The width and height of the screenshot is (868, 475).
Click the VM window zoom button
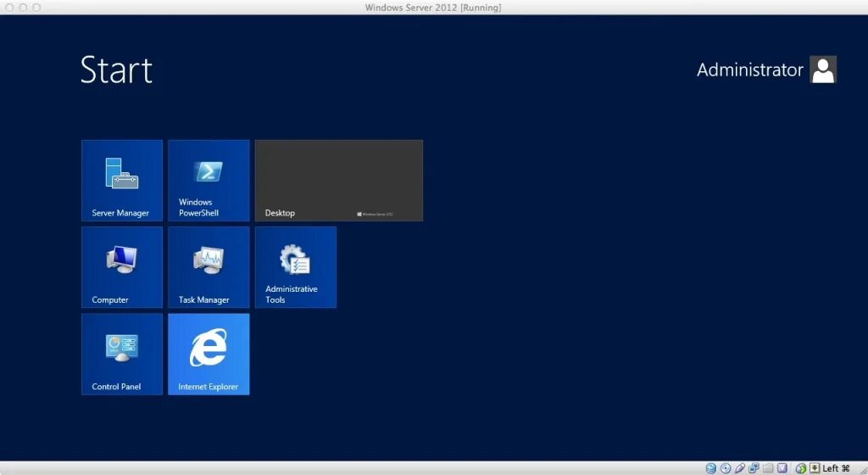(36, 8)
